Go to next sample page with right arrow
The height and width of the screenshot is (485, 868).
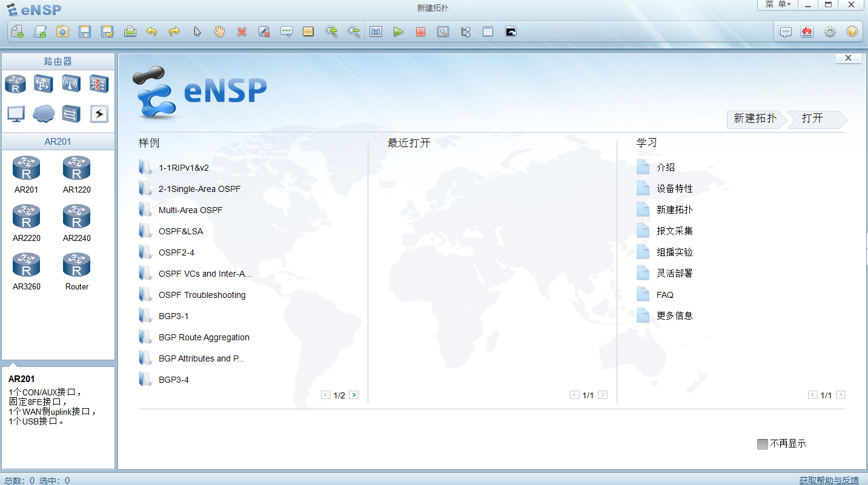(354, 394)
